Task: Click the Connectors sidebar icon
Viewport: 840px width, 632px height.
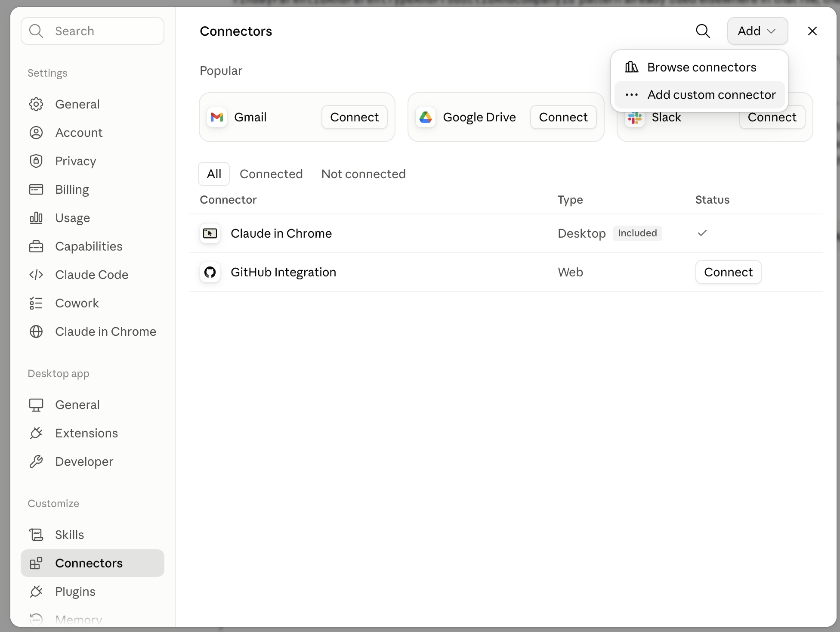Action: tap(36, 563)
